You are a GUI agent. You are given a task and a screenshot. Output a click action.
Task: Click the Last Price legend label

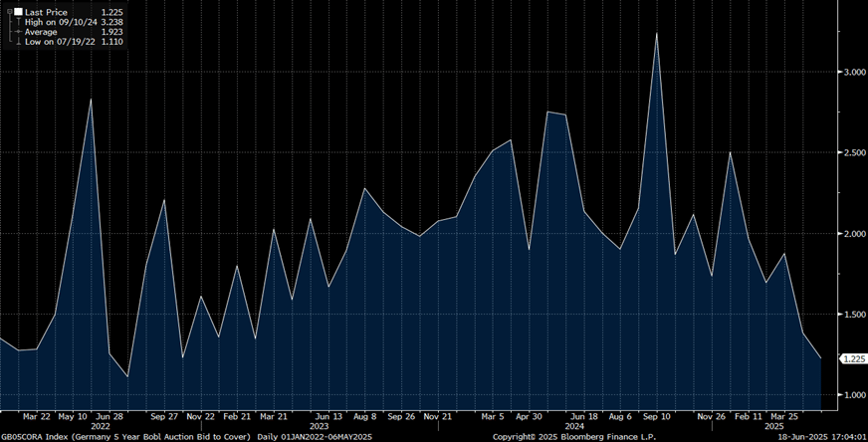44,10
